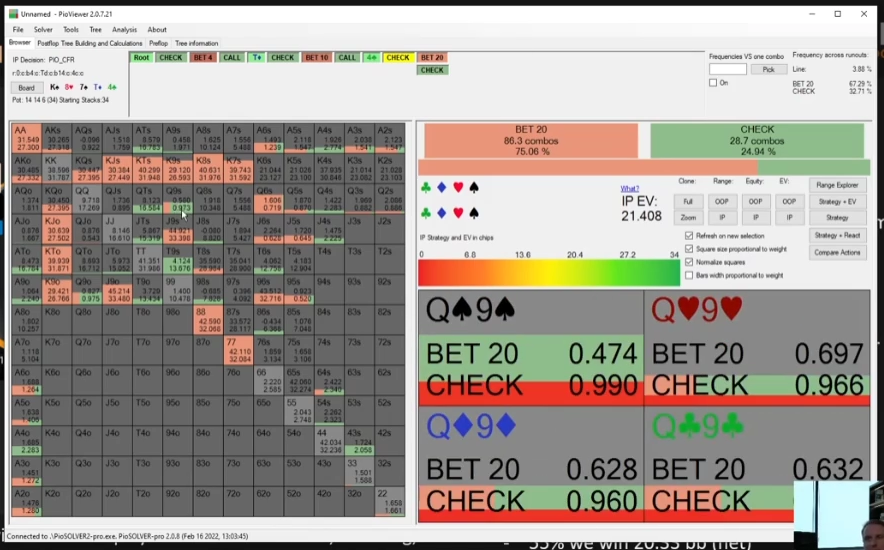Switch to the Browser tab
The image size is (884, 550).
tap(20, 43)
